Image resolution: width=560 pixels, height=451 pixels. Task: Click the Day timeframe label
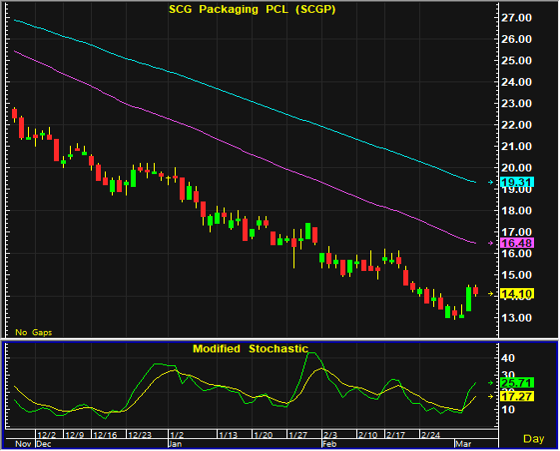tap(534, 439)
